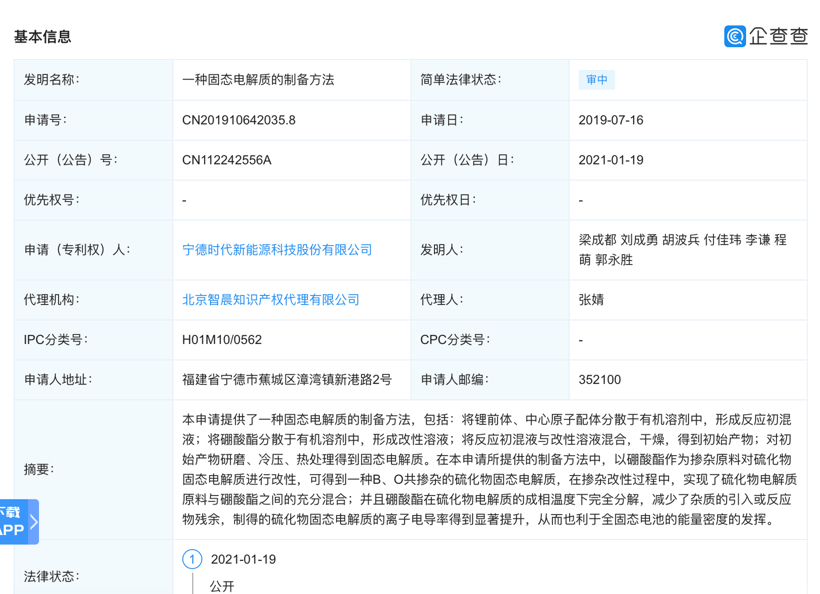Click the 基本信息 section heading

click(42, 37)
